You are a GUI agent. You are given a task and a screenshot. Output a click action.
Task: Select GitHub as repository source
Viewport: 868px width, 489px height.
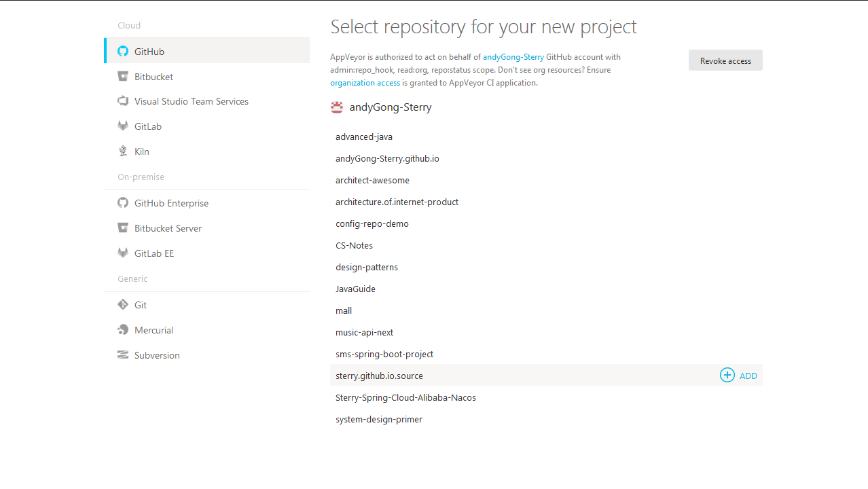pos(206,51)
